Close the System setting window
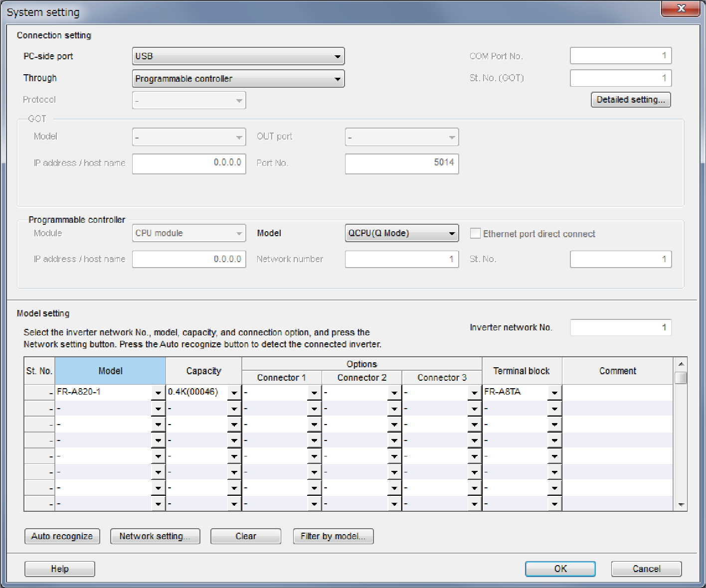This screenshot has width=706, height=588. coord(681,8)
